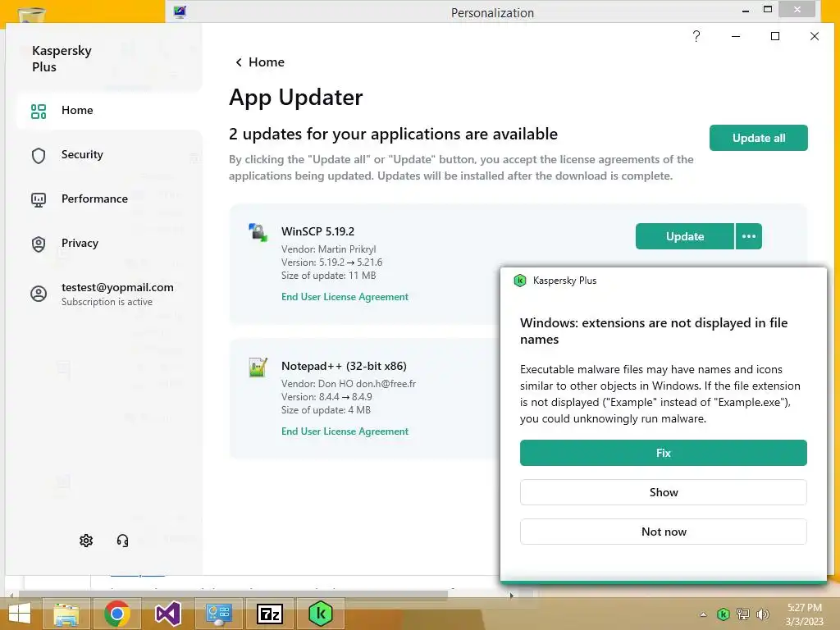Open the Windows Start button
Viewport: 840px width, 630px height.
(x=20, y=614)
